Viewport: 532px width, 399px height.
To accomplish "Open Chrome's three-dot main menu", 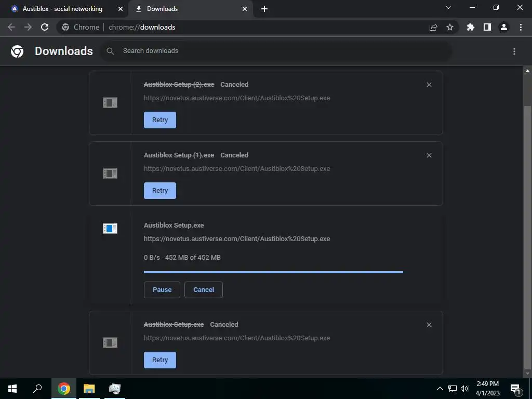I will tap(521, 27).
